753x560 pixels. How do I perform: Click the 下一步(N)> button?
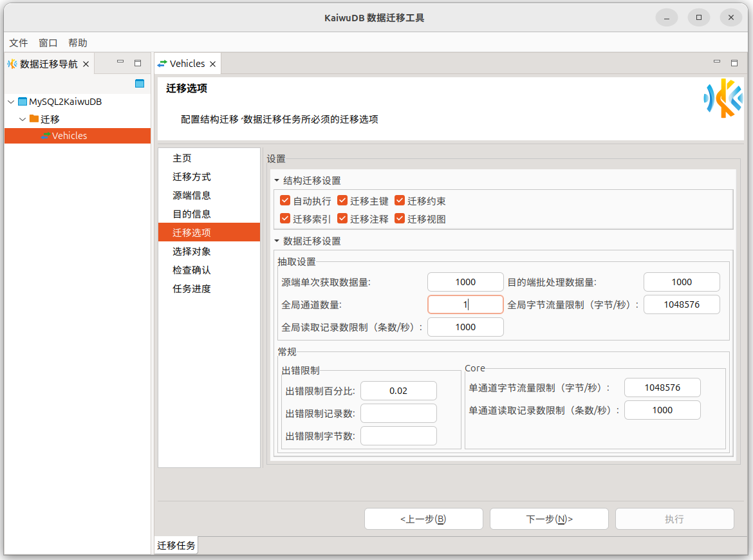(549, 519)
